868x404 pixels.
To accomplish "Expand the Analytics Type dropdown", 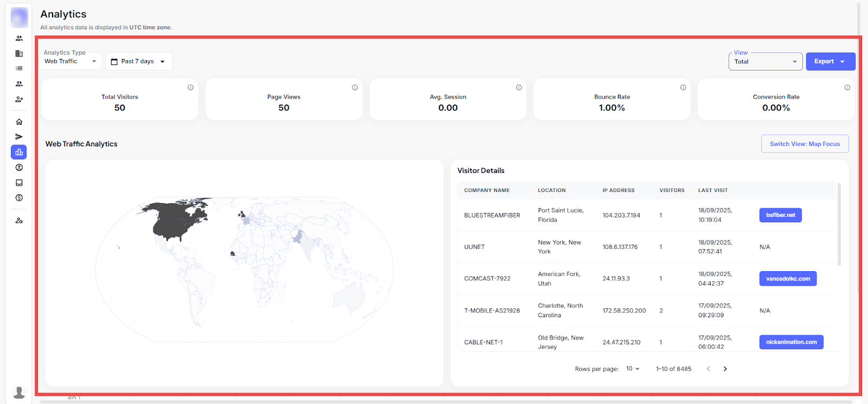I will click(71, 61).
